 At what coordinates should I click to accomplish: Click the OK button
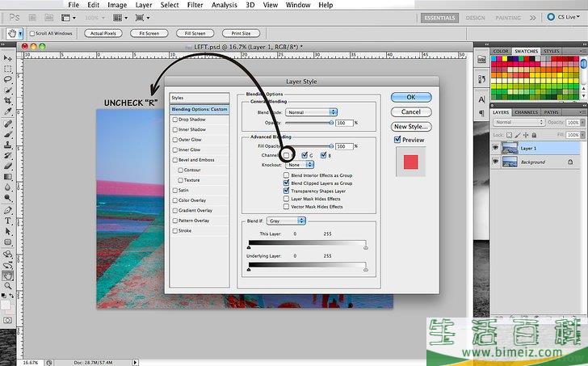click(410, 97)
